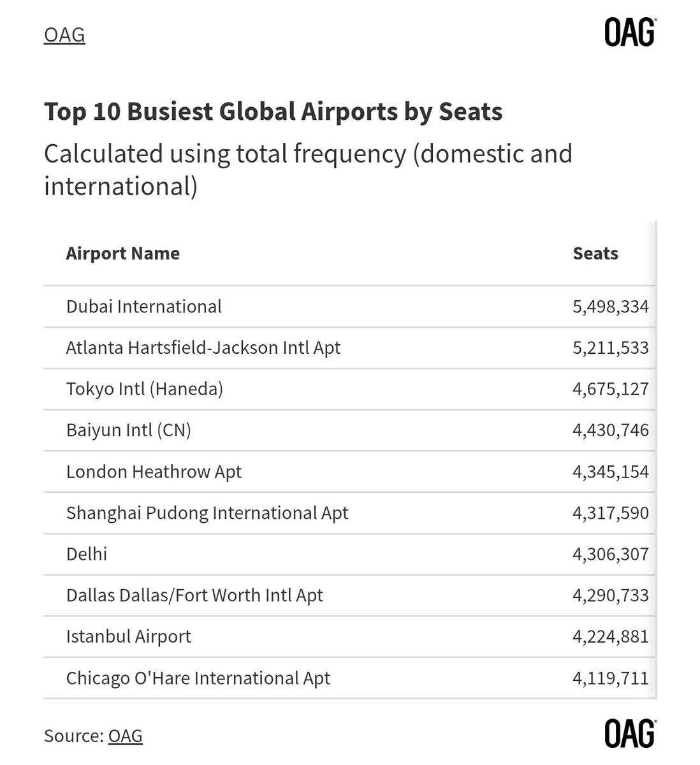Screen dimensions: 700x765
Task: Select the London Heathrow Apt row
Action: point(154,472)
